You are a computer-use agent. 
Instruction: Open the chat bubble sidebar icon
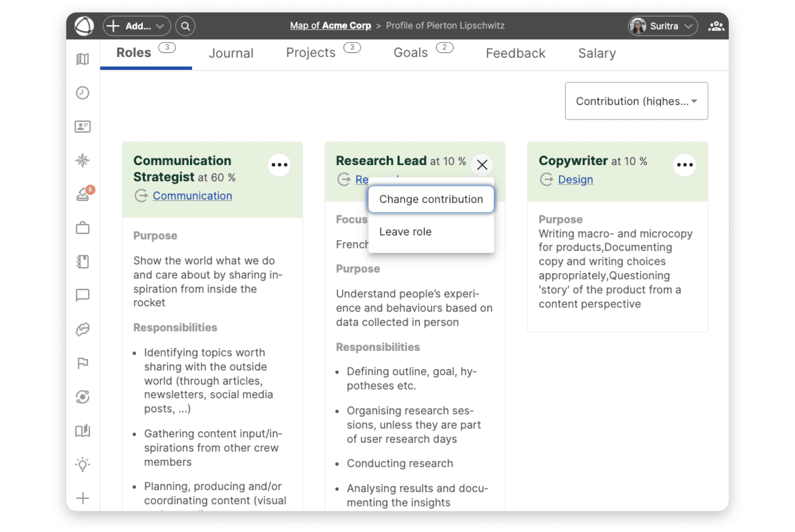[83, 295]
